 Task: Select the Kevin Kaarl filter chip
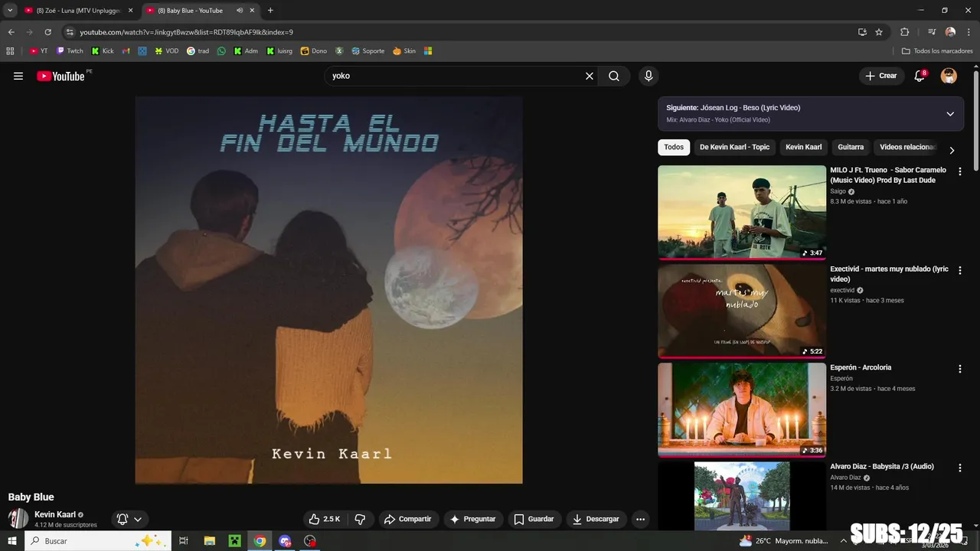click(803, 147)
